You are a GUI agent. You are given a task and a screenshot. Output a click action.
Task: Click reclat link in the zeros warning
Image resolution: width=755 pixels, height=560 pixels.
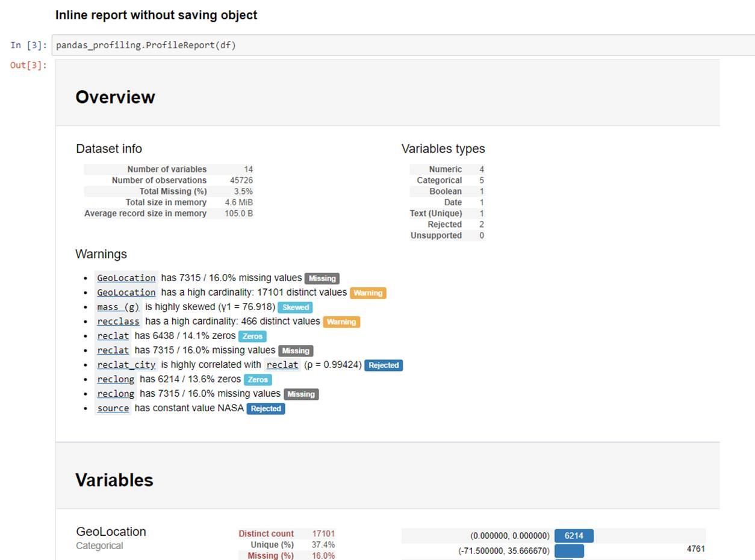(113, 336)
